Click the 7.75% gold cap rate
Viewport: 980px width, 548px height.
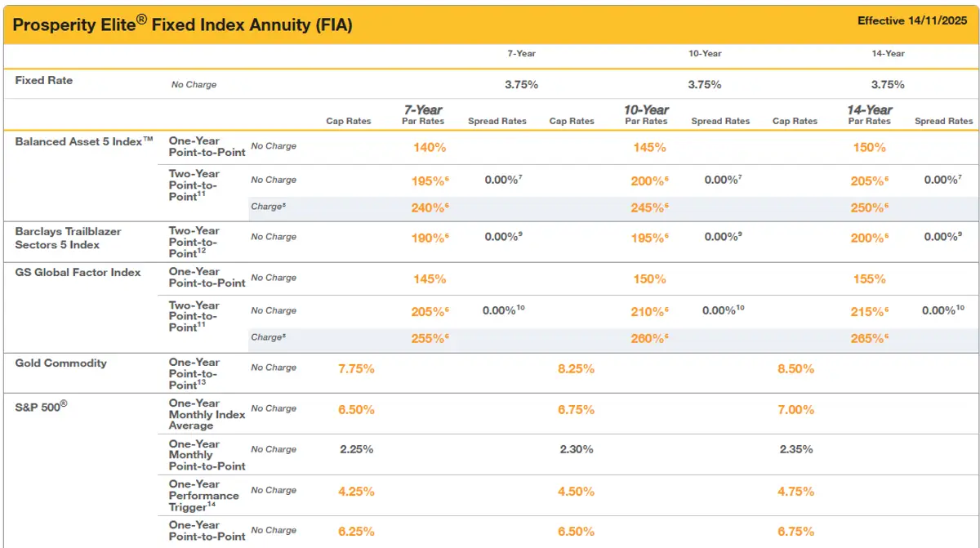coord(357,368)
